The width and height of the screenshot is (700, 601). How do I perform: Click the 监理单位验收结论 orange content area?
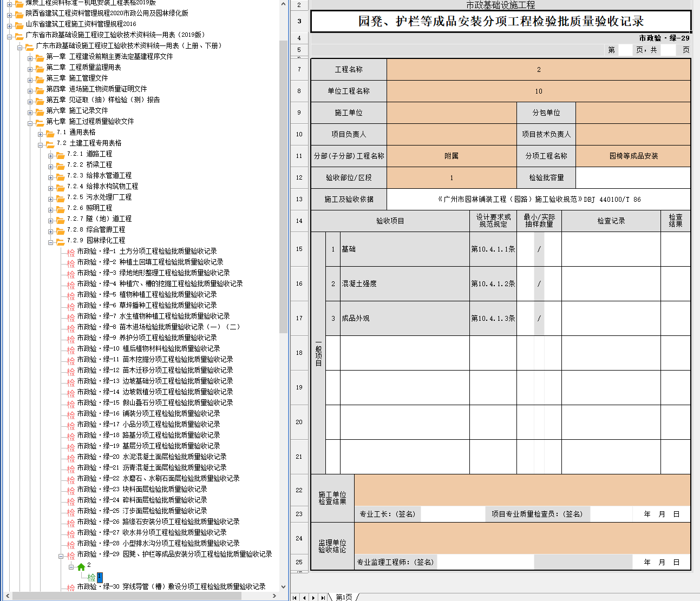pyautogui.click(x=522, y=538)
